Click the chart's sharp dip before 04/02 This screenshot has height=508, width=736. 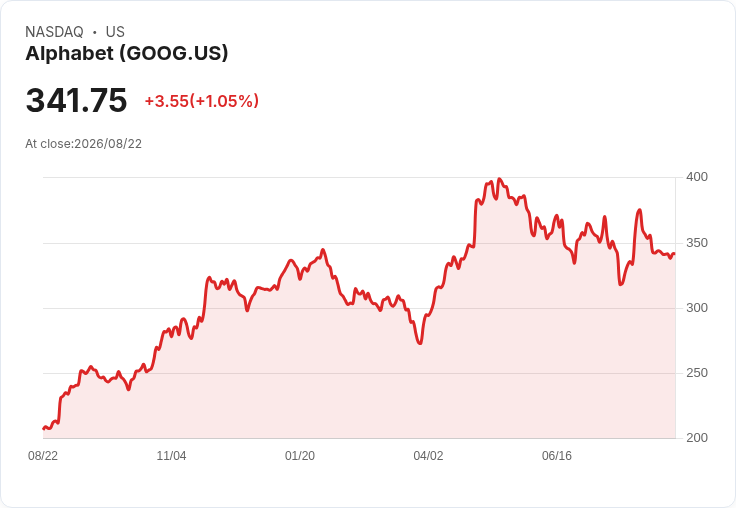420,343
